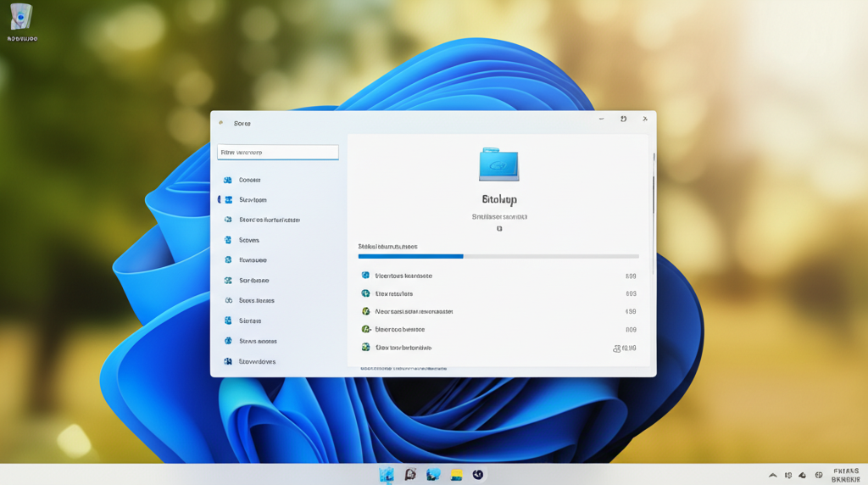Click the round dark icon in the taskbar
The width and height of the screenshot is (868, 485).
(478, 475)
